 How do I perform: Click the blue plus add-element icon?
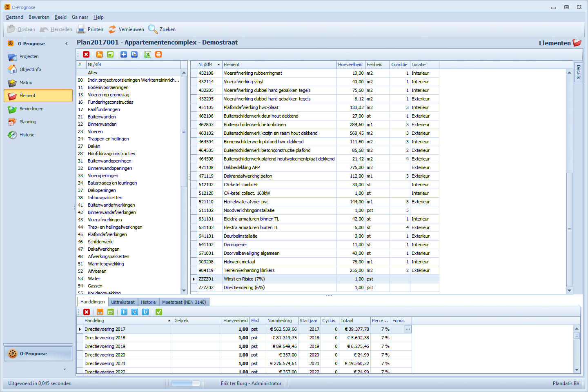click(124, 54)
